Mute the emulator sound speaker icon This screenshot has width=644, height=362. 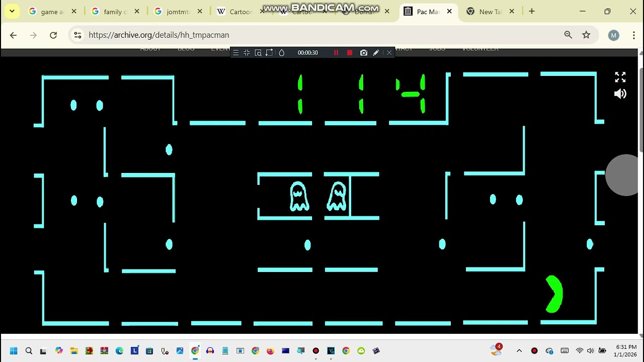pyautogui.click(x=620, y=94)
